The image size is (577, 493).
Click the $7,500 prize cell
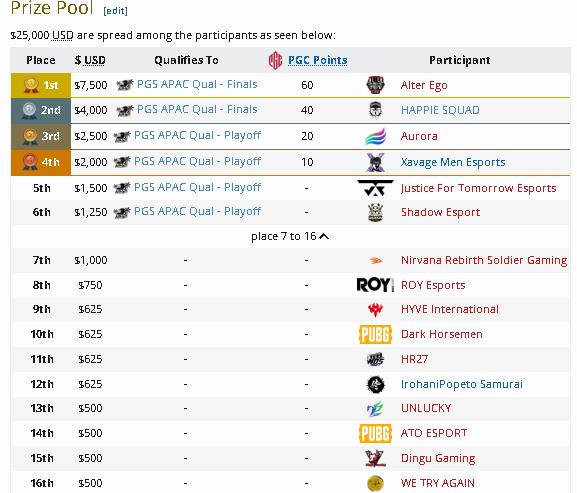91,85
